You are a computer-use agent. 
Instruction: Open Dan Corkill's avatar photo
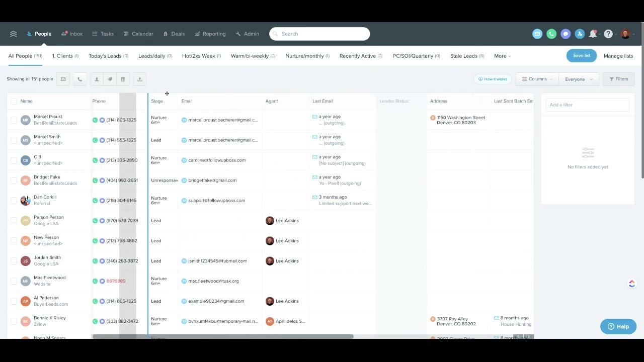(x=25, y=201)
